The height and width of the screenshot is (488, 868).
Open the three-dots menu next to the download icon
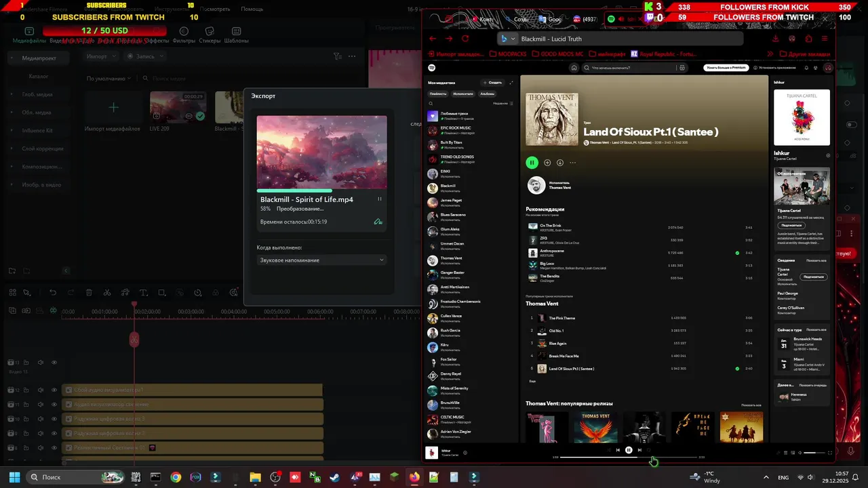coord(573,163)
